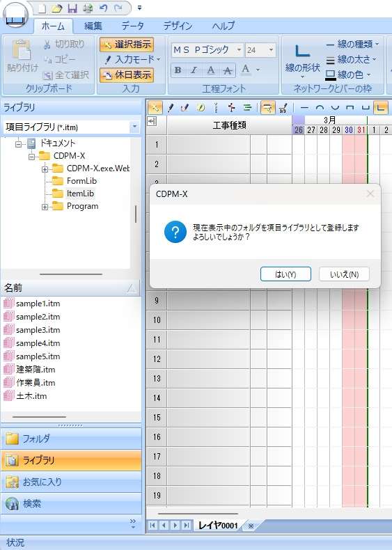Viewport: 392px width, 550px height.
Task: Toggle Strikethrough formatting
Action: point(228,70)
